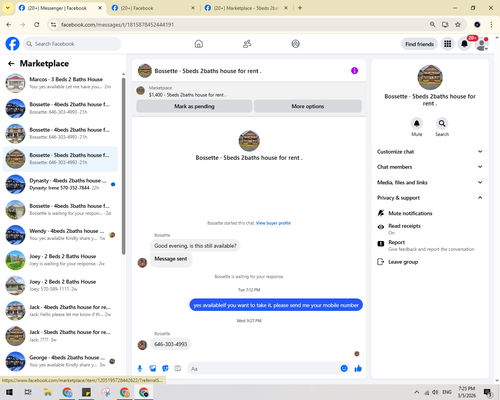The height and width of the screenshot is (400, 500).
Task: Open the Groups icon in top navigation
Action: pos(295,44)
